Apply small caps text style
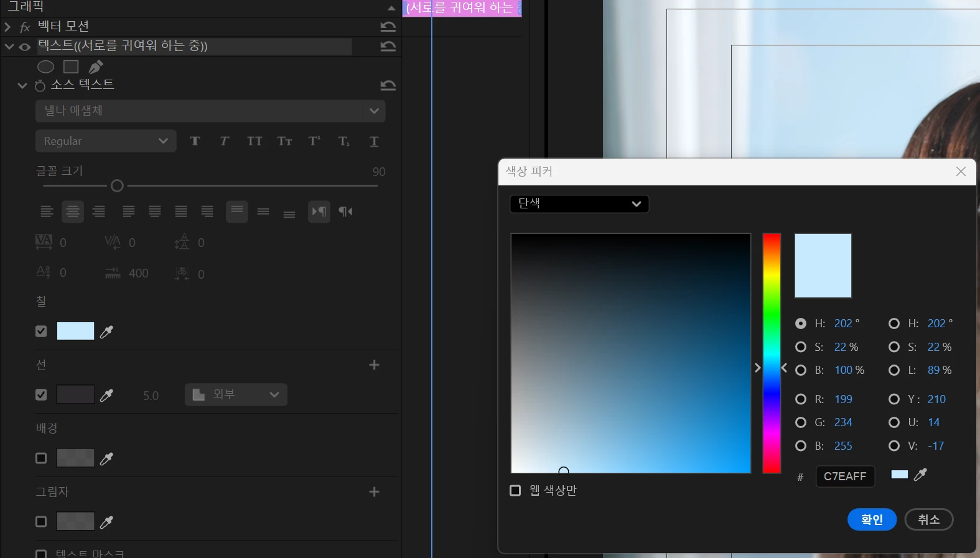Image resolution: width=980 pixels, height=558 pixels. [284, 141]
